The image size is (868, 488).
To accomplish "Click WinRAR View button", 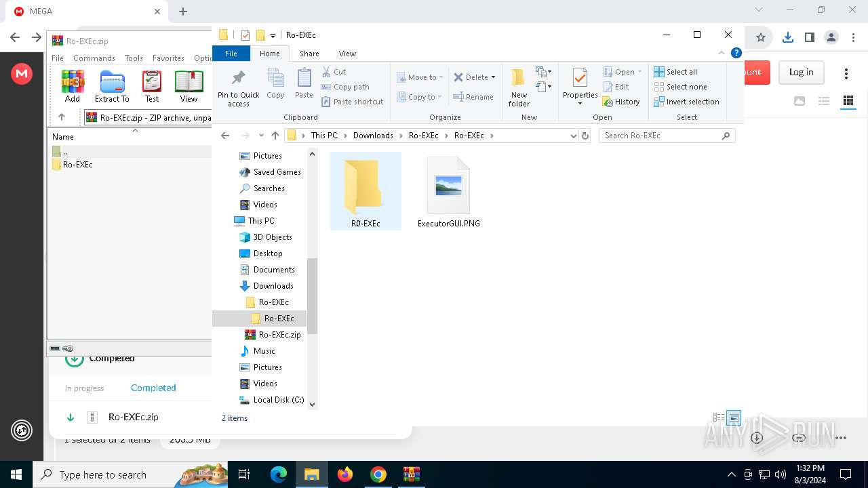I will point(189,86).
